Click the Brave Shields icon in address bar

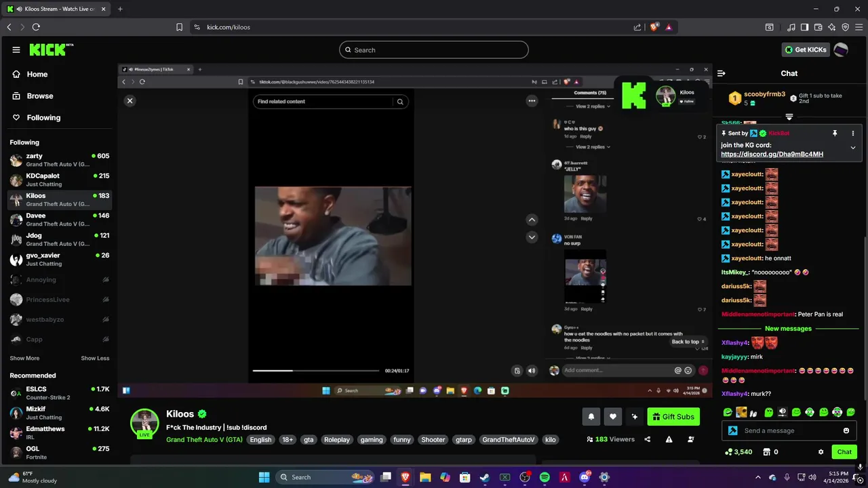654,27
